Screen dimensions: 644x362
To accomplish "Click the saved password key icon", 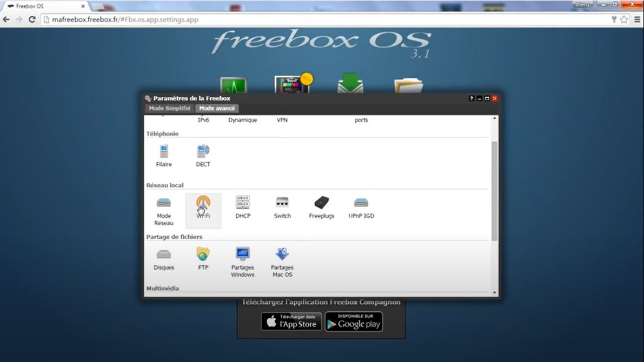I will click(x=614, y=19).
